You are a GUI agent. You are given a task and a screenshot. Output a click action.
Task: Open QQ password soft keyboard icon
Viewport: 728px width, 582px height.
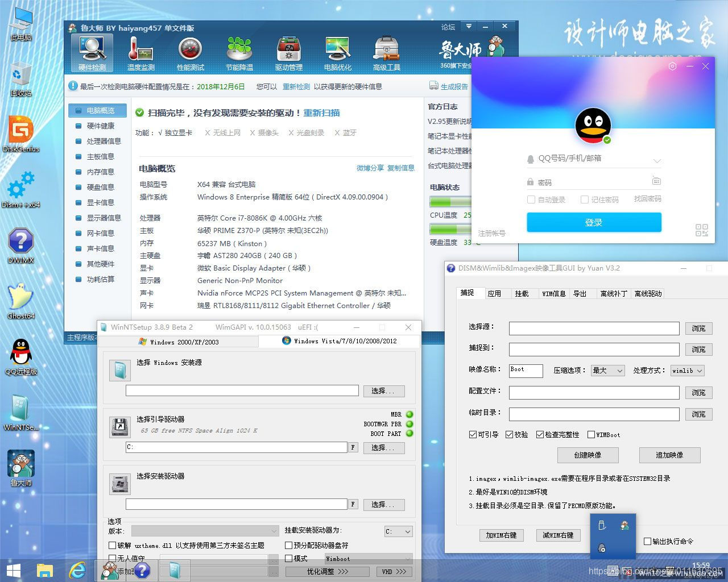656,181
